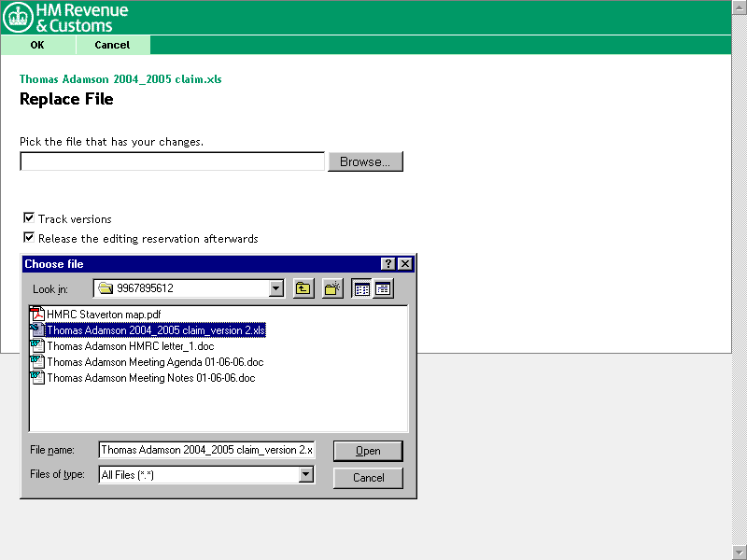Uncheck the Track versions checkbox

(x=29, y=218)
